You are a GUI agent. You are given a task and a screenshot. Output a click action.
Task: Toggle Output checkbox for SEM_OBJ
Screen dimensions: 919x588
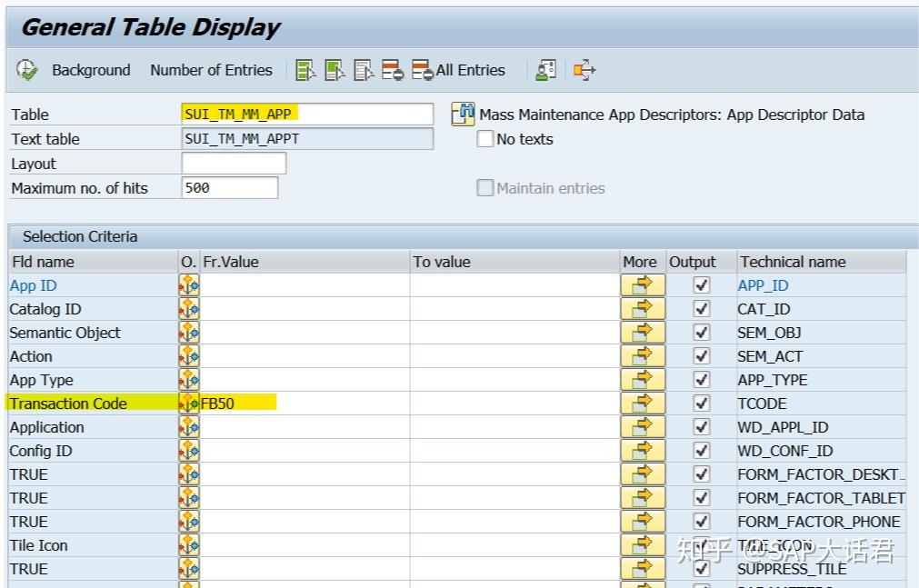click(x=701, y=333)
